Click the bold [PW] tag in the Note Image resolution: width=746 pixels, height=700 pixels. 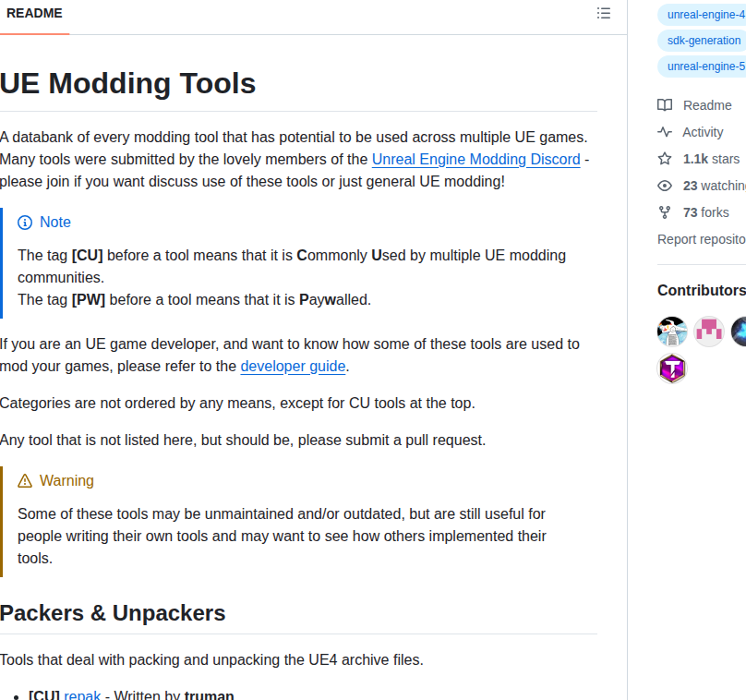(x=89, y=300)
